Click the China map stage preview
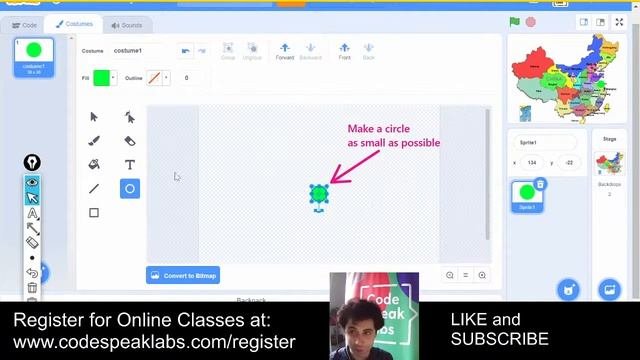This screenshot has height=360, width=640. (x=567, y=78)
